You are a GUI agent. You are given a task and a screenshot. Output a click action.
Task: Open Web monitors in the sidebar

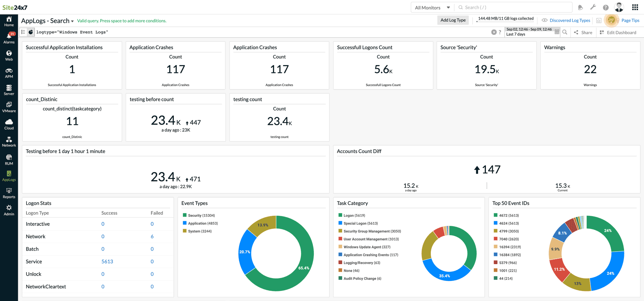[9, 55]
